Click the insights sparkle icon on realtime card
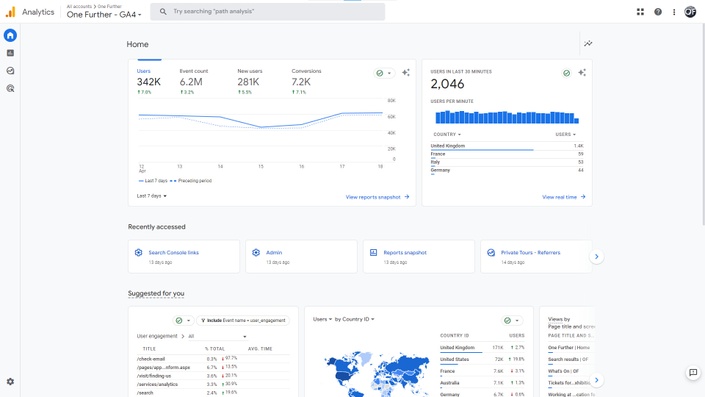 point(582,72)
